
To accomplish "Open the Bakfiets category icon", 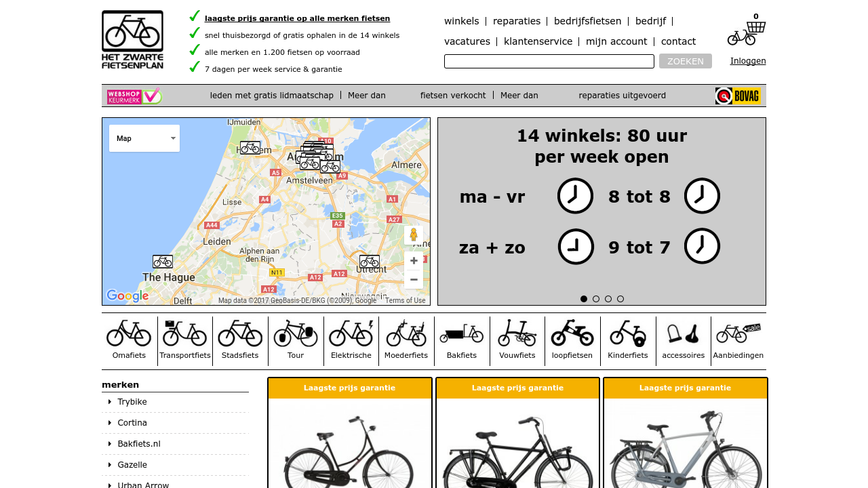I will point(461,333).
